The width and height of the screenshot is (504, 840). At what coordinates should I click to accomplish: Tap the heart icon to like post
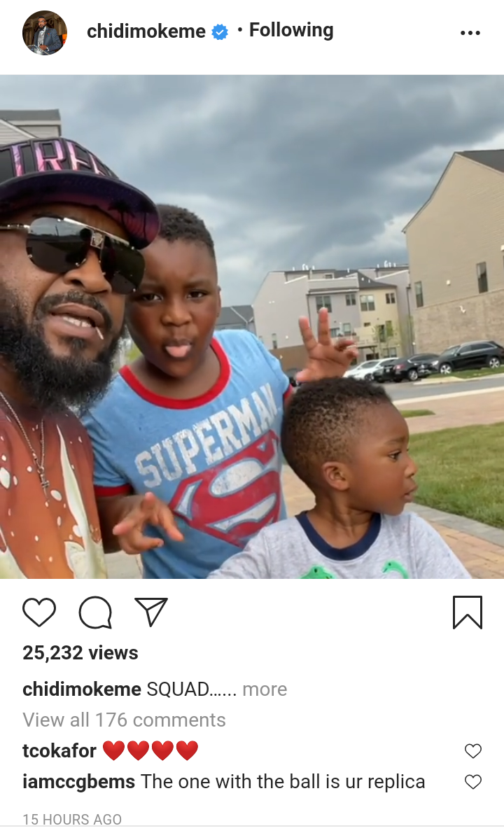(39, 612)
